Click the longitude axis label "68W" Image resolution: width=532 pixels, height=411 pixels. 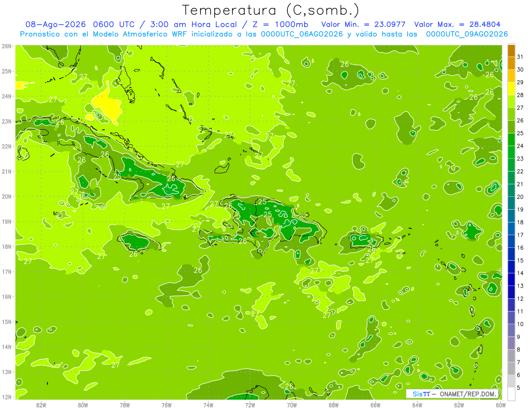[x=334, y=404]
